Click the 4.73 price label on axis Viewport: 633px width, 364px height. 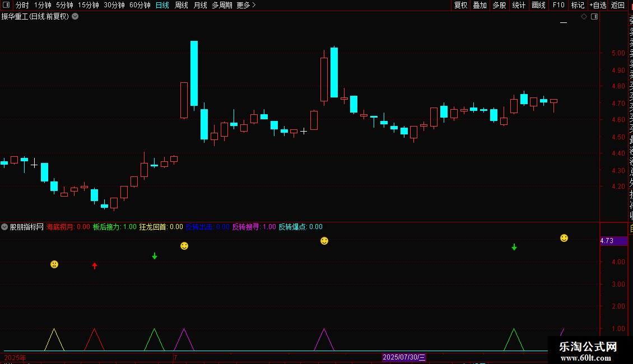click(x=613, y=241)
